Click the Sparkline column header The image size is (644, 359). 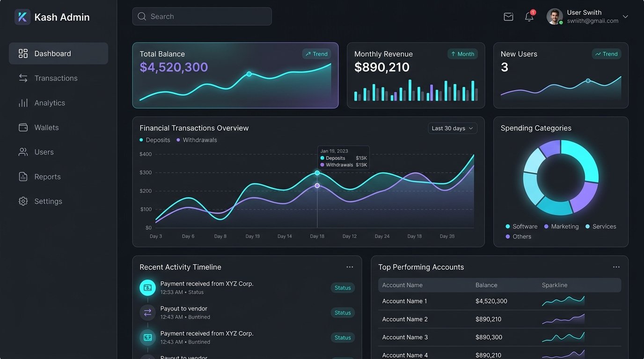(555, 285)
